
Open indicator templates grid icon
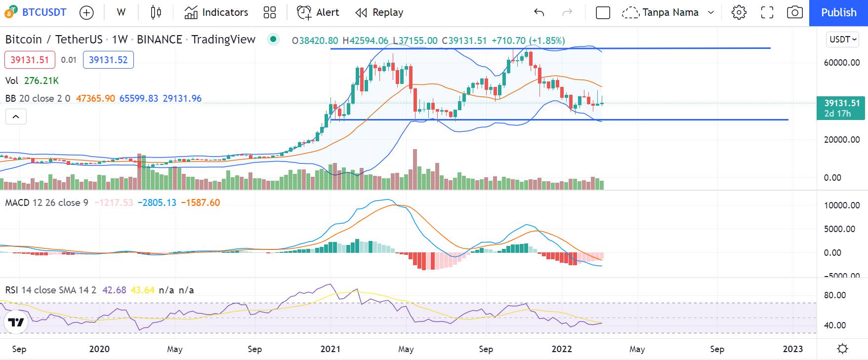[270, 12]
